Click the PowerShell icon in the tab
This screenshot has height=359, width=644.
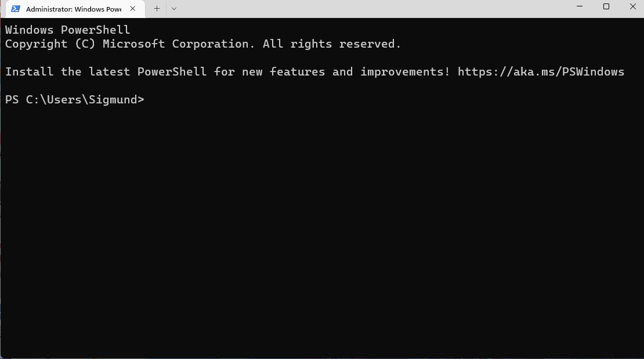point(16,9)
